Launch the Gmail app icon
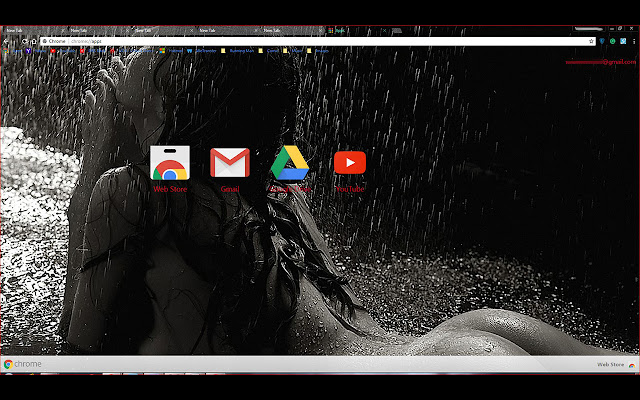Image resolution: width=640 pixels, height=400 pixels. point(230,163)
